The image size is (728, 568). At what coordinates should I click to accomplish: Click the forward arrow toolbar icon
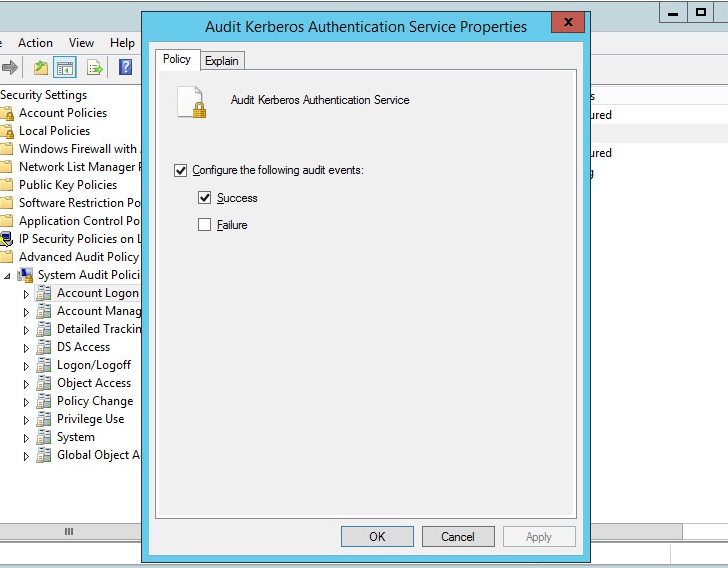(x=10, y=68)
